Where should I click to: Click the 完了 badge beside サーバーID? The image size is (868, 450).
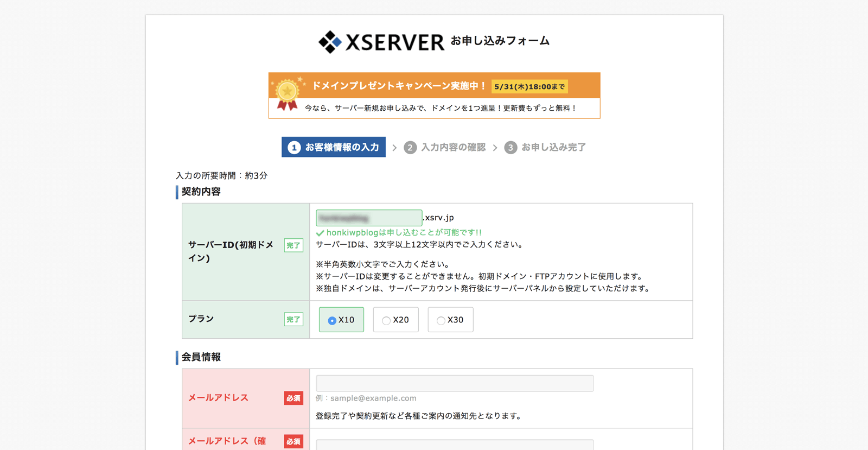click(x=293, y=245)
